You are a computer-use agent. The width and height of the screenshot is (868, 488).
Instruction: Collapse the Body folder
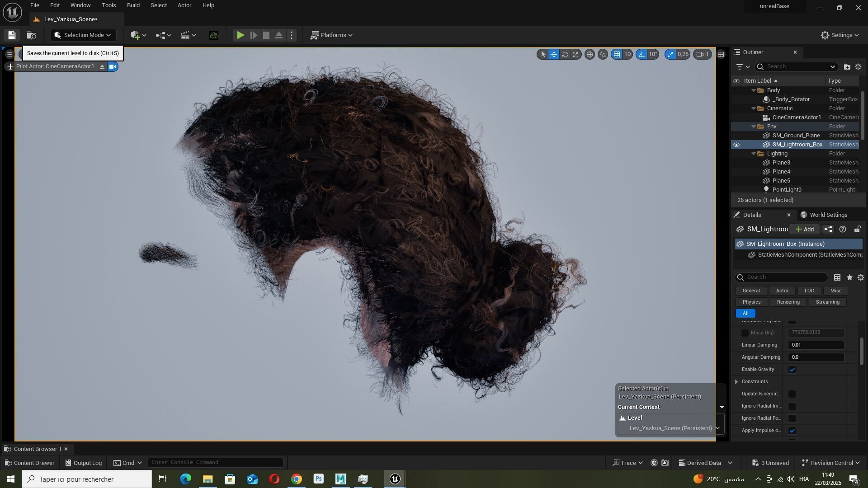pos(754,90)
